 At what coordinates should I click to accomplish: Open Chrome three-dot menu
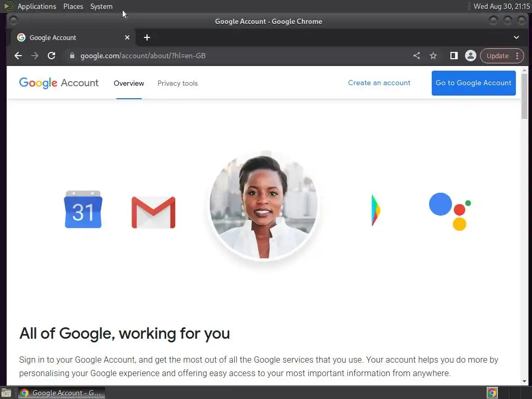[517, 56]
